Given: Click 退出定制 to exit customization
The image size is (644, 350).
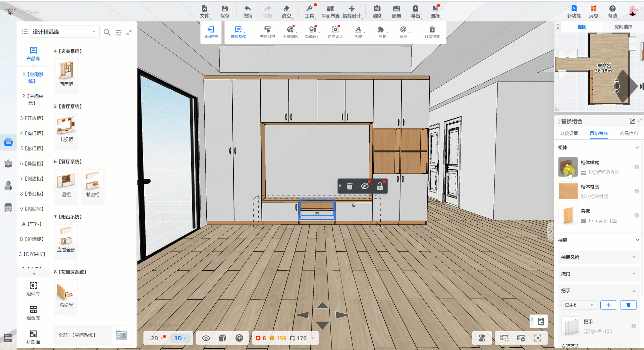Looking at the screenshot, I should tap(211, 32).
